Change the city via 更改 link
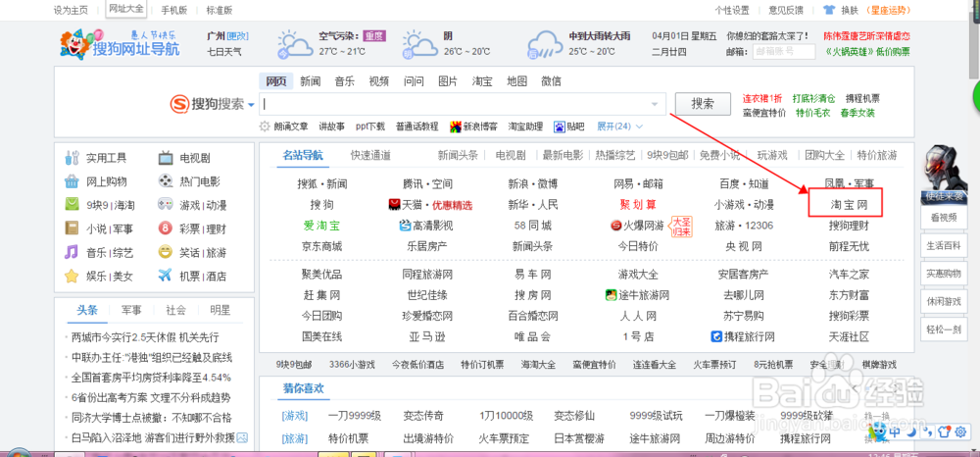This screenshot has height=457, width=980. 238,35
